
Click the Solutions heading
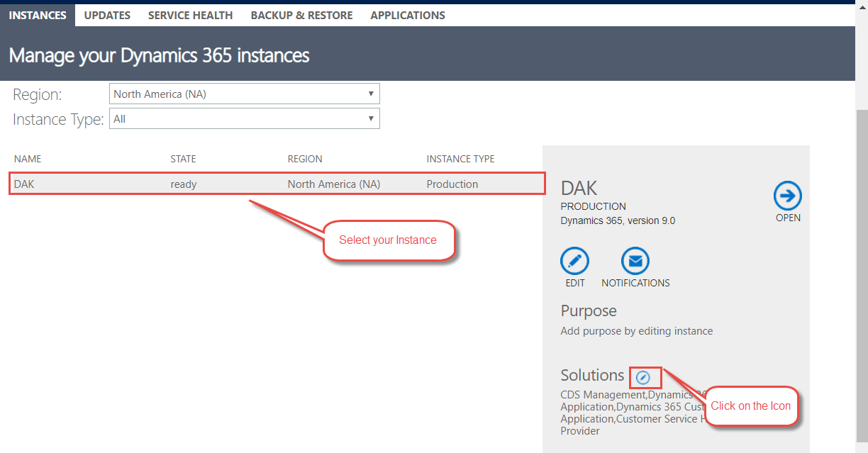tap(592, 376)
